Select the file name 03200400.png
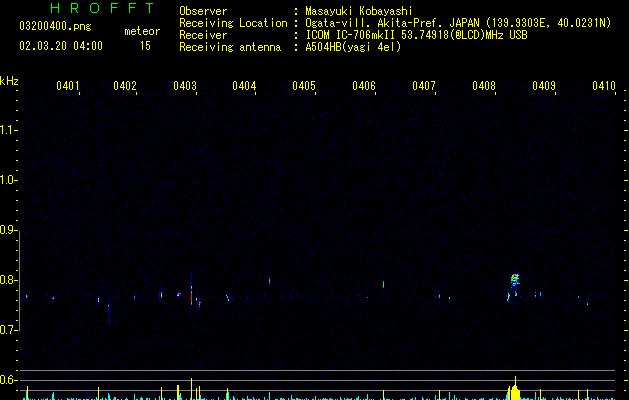Viewport: 629px width, 400px height. 55,26
